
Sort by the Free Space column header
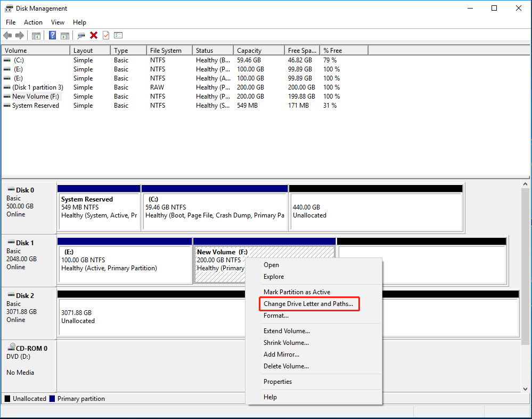point(302,51)
